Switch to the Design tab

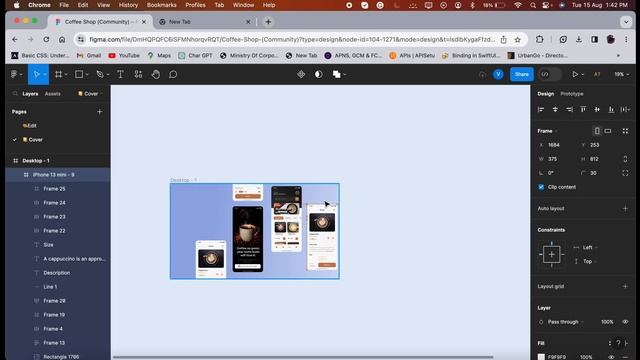[x=546, y=93]
